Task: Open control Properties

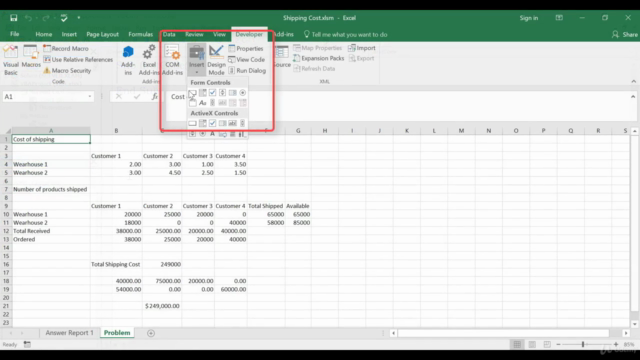Action: 246,49
